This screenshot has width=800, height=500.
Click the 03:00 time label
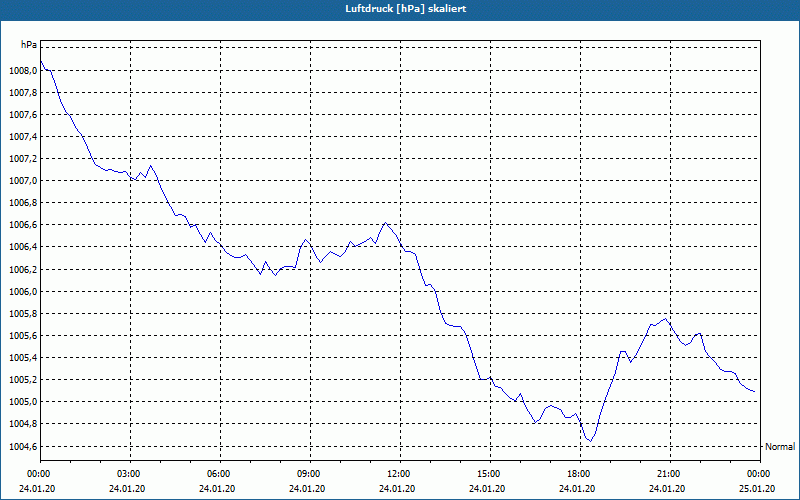pyautogui.click(x=131, y=474)
